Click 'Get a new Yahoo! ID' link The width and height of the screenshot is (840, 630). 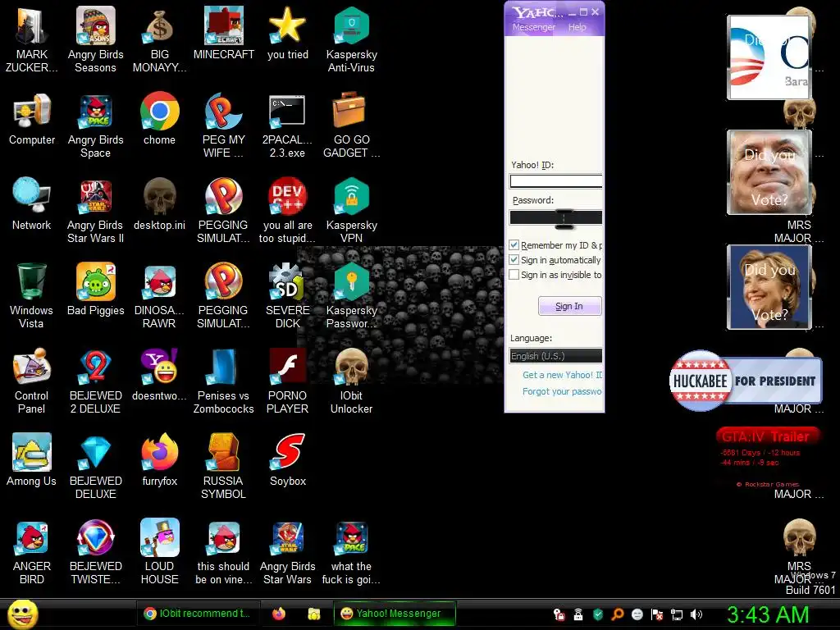(562, 375)
